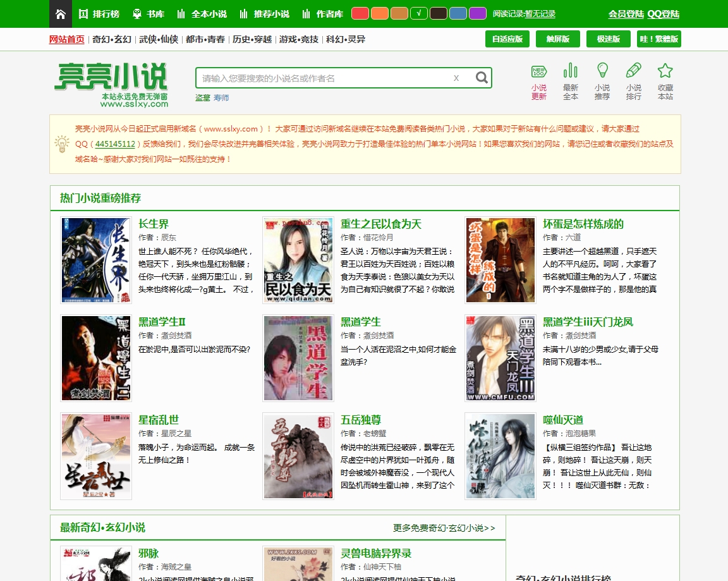Click 更多免费奇幻·玄幻小说>> link
Screen dimensions: 728x581
pos(444,528)
